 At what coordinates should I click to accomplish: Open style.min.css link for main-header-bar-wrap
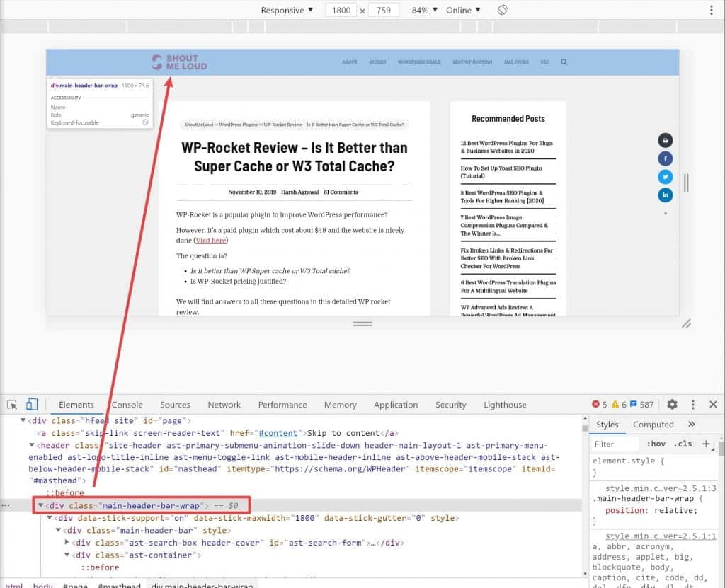point(661,488)
